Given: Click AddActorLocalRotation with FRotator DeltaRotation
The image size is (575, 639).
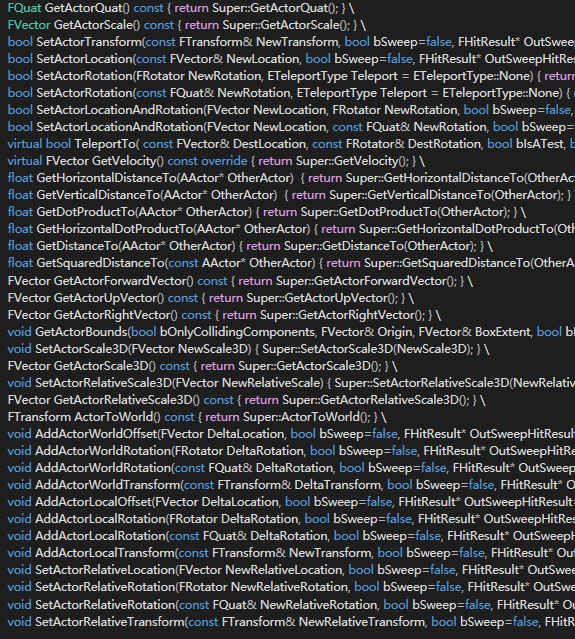Looking at the screenshot, I should [x=100, y=519].
